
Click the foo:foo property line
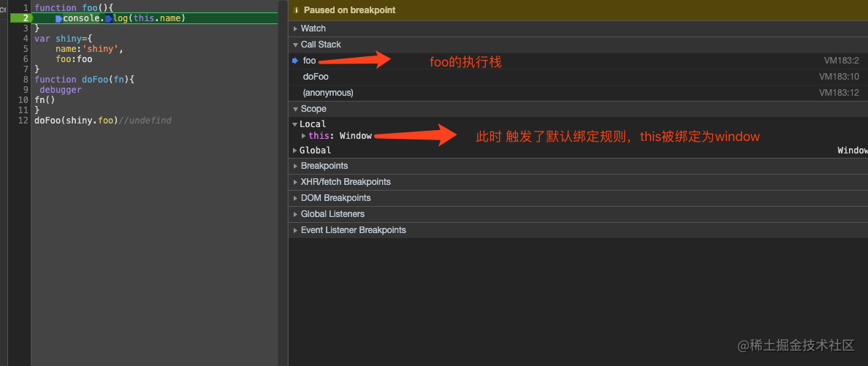pos(74,59)
